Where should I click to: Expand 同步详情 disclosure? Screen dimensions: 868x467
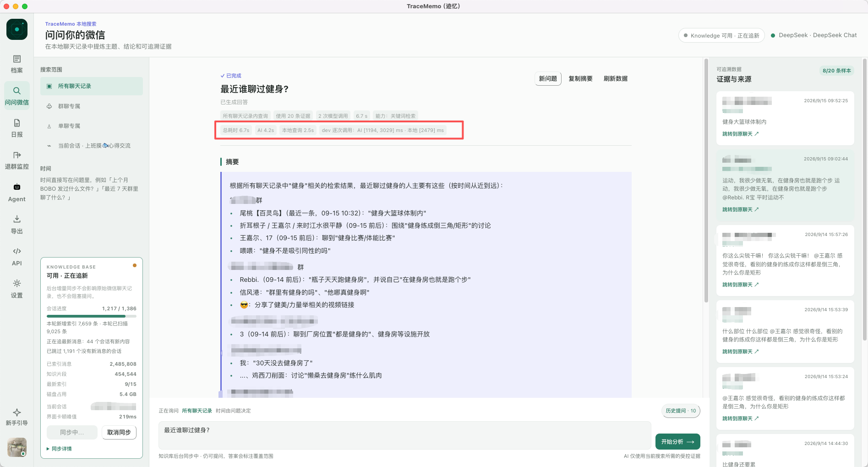(x=59, y=449)
